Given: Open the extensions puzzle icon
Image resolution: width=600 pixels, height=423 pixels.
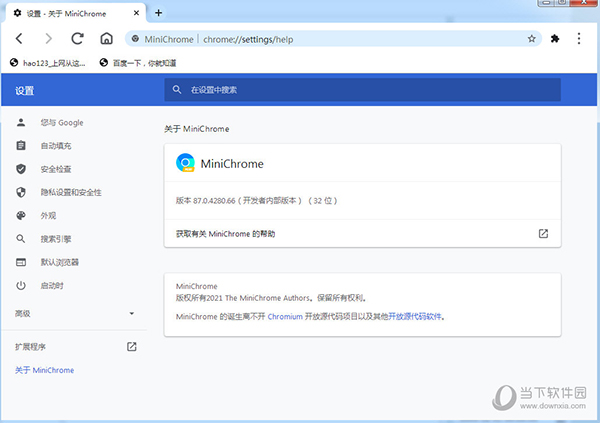Looking at the screenshot, I should click(x=555, y=39).
